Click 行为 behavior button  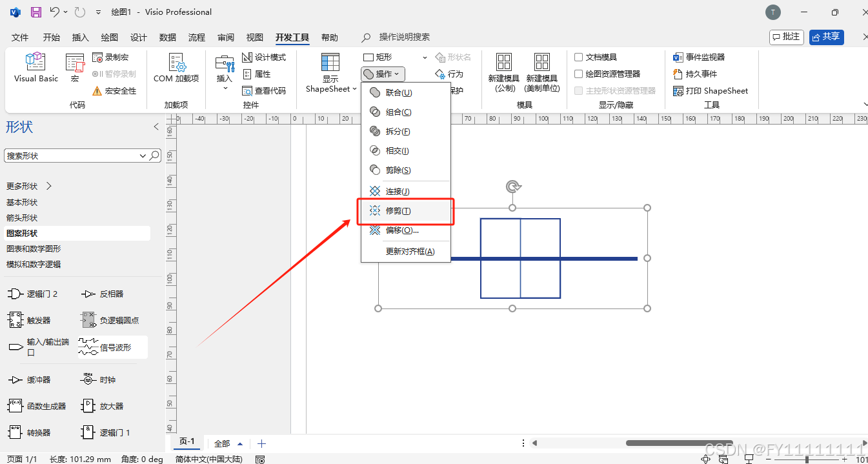pos(449,74)
